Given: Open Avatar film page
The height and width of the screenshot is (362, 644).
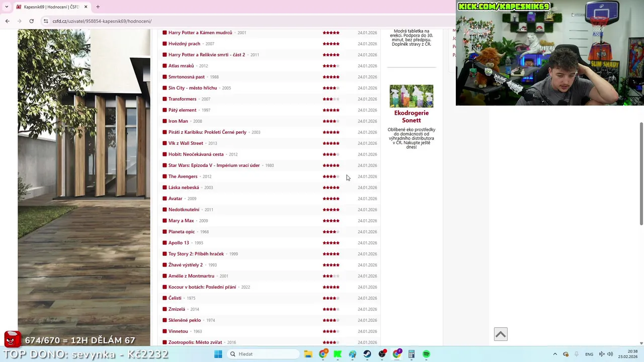Looking at the screenshot, I should [175, 199].
